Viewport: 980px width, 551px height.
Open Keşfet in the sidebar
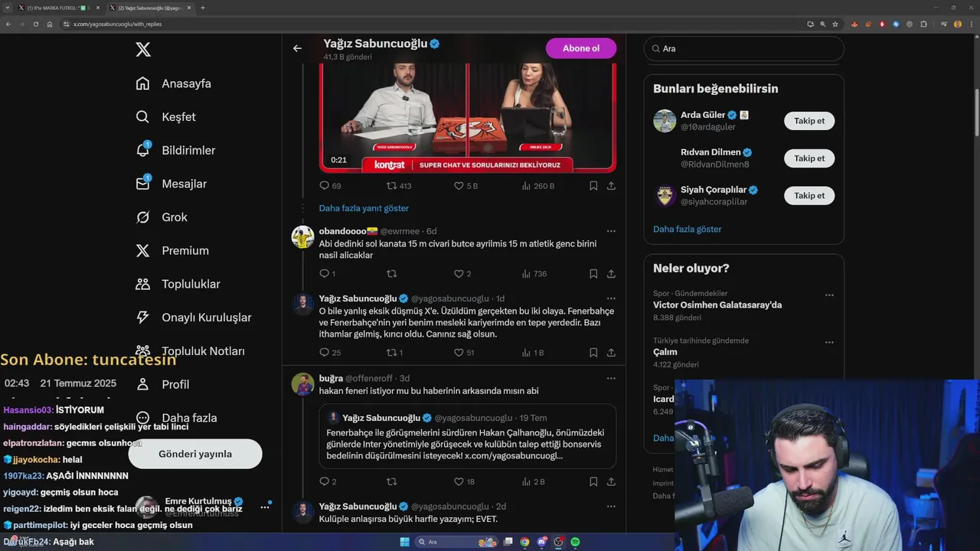click(165, 117)
